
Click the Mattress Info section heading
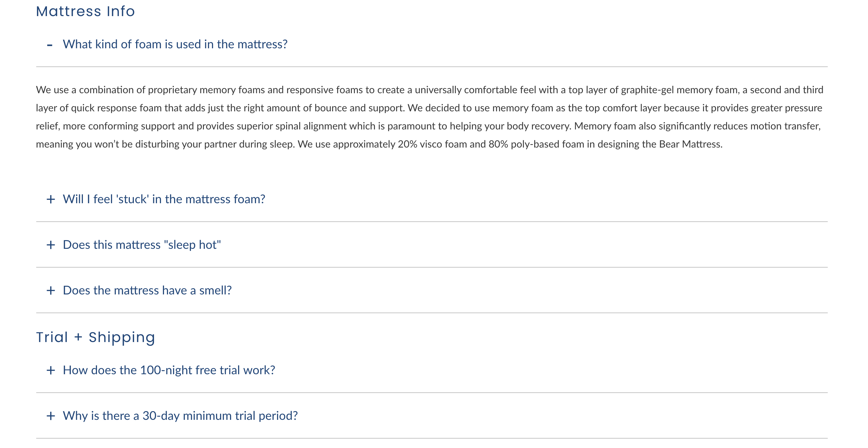point(85,11)
